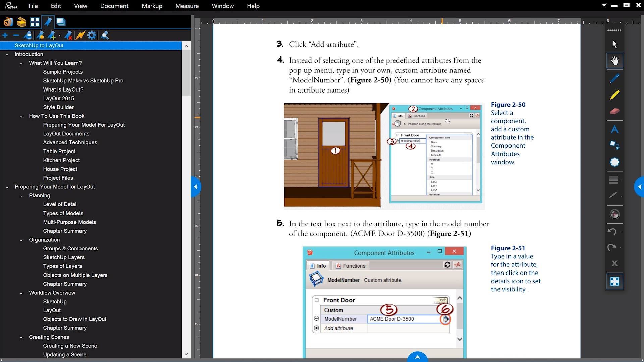
Task: Select the eraser tool
Action: pos(614,111)
